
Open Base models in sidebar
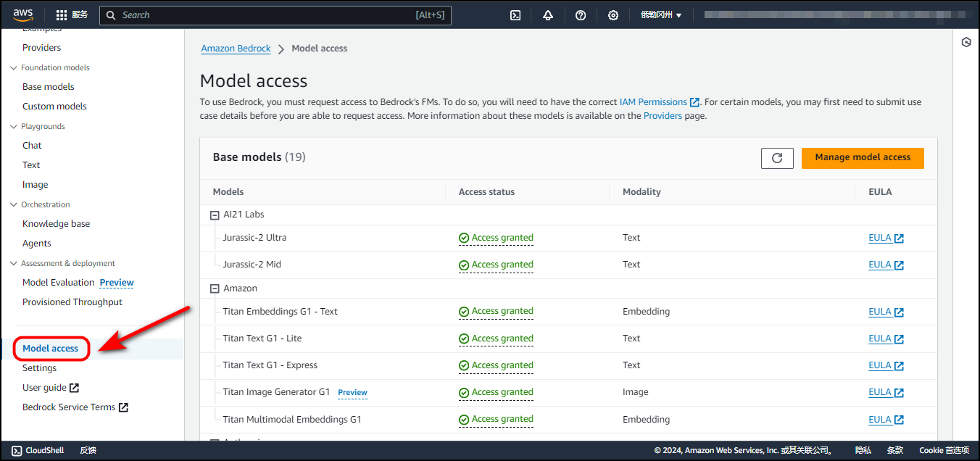(x=49, y=87)
